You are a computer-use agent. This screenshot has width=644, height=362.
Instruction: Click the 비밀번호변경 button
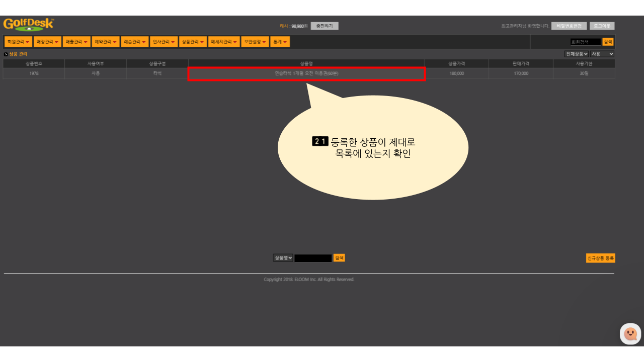point(569,26)
